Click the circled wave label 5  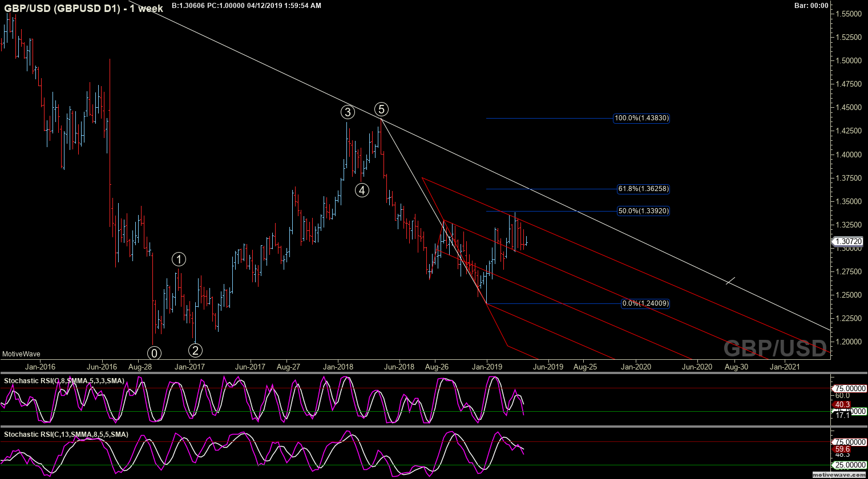pos(381,109)
